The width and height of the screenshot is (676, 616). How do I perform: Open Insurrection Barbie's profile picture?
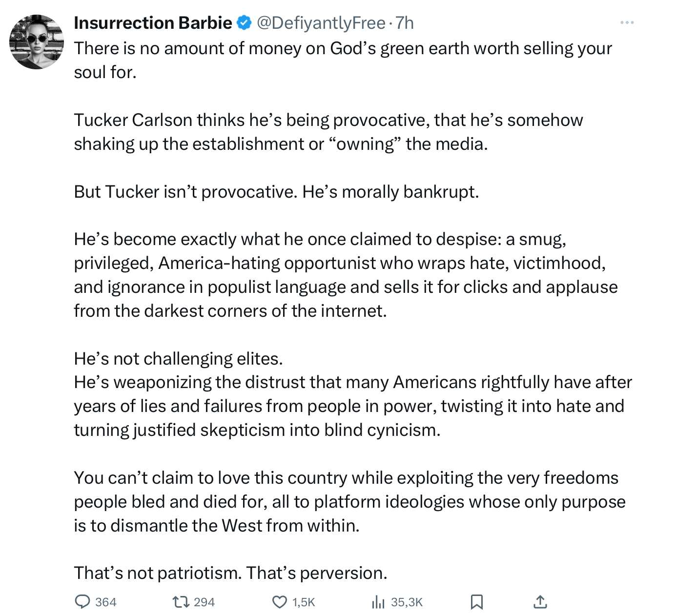point(37,42)
